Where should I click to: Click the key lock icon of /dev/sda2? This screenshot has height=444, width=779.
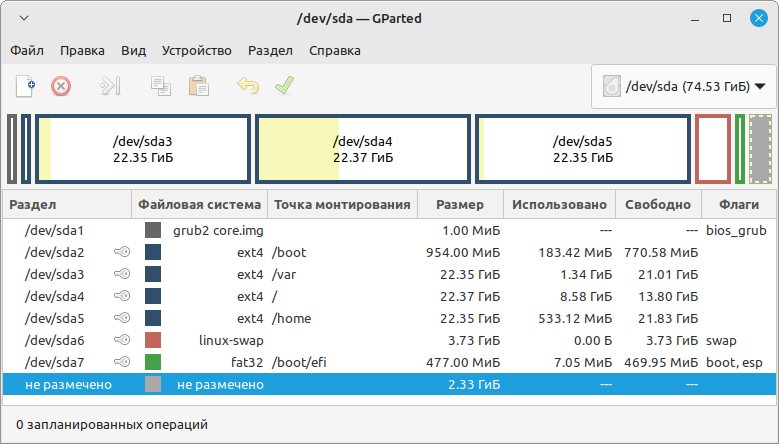122,252
